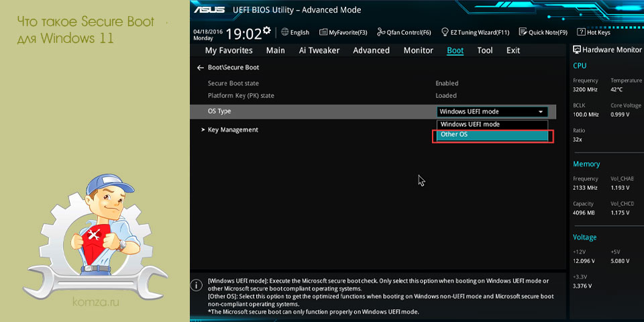
Task: Choose Other OS in dropdown list
Action: pyautogui.click(x=492, y=135)
